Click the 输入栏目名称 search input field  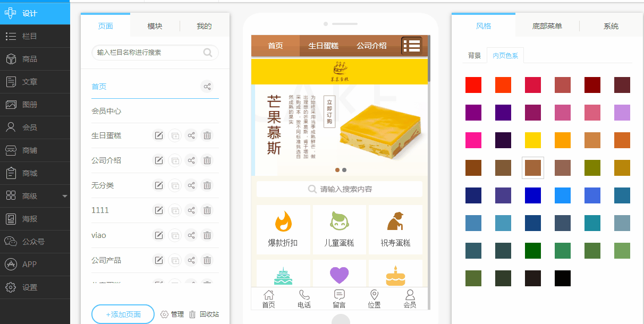point(146,53)
